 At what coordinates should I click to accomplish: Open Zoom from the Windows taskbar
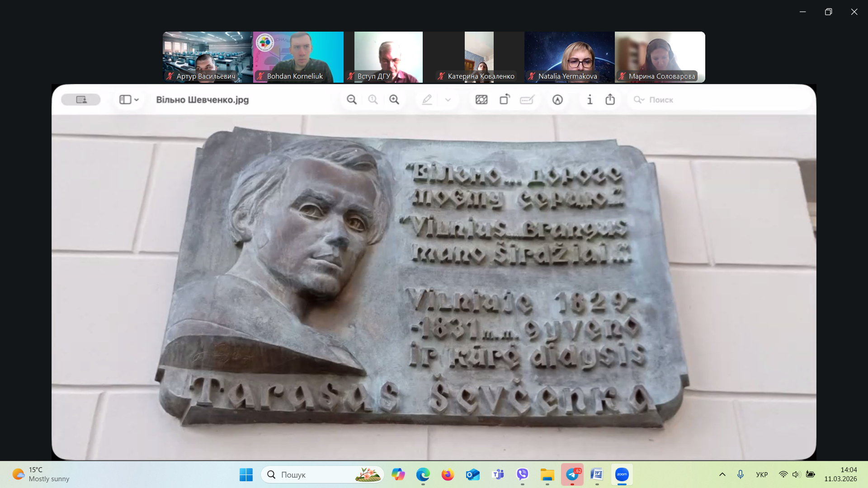[x=622, y=474]
